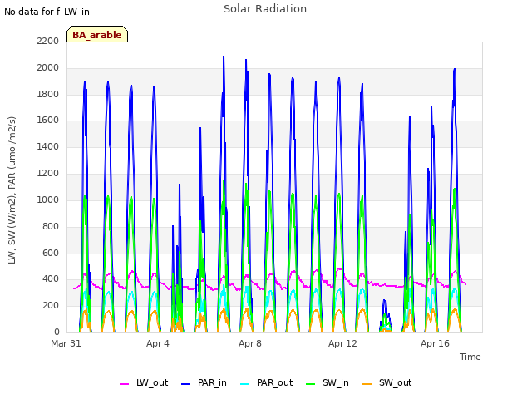Click the 600 y-axis tick label
The width and height of the screenshot is (532, 399).
click(51, 253)
